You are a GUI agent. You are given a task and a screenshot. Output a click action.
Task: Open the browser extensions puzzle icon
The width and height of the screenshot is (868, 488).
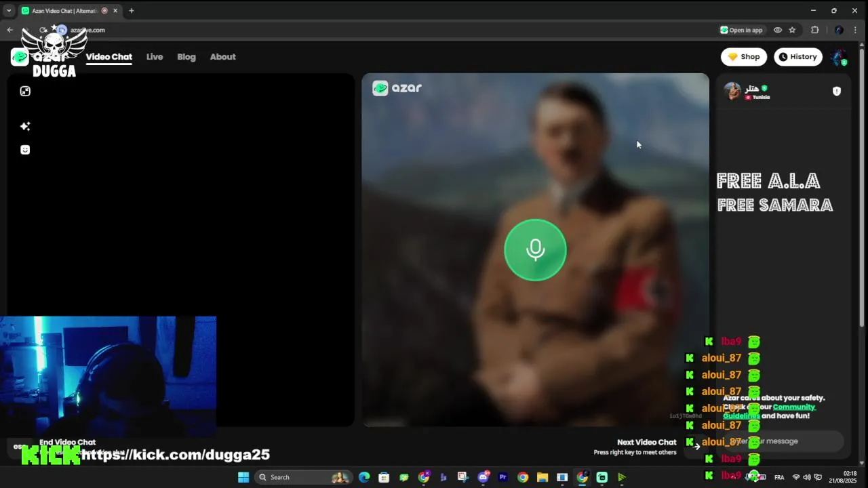815,30
